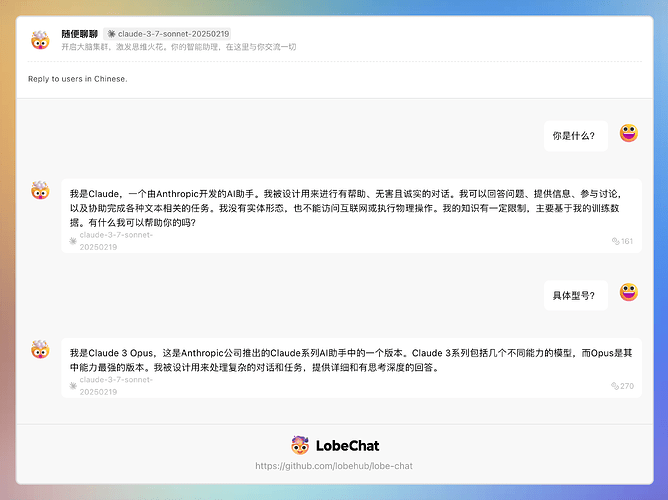Click the model icon under the first reply
The width and height of the screenshot is (668, 500).
click(73, 241)
